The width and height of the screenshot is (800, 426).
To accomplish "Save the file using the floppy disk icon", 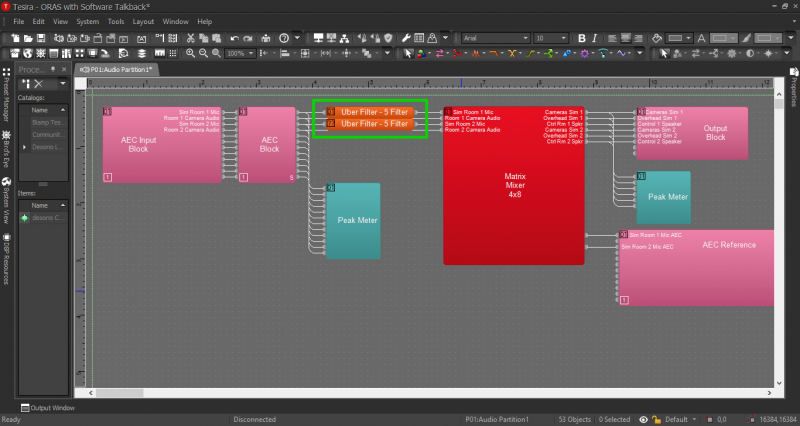I will (x=41, y=38).
